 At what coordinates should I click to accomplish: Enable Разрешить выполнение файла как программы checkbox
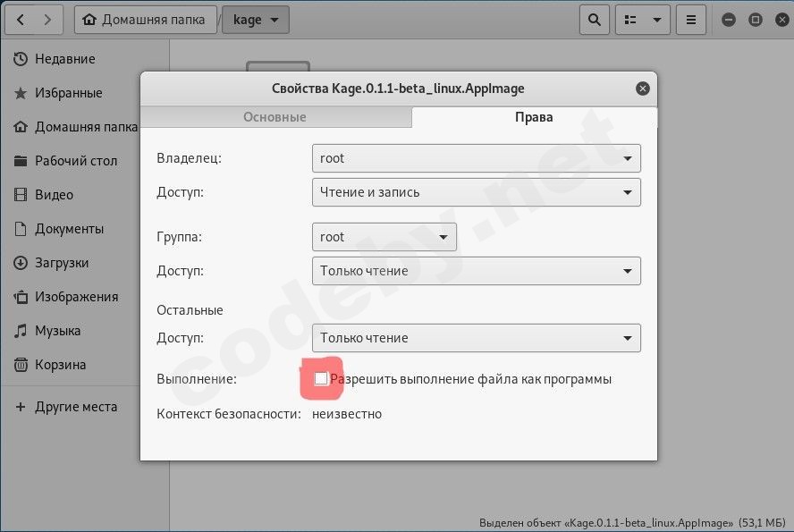[321, 378]
